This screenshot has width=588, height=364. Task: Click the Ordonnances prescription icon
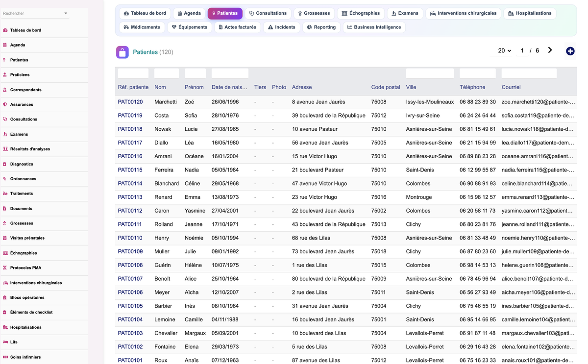pyautogui.click(x=5, y=179)
